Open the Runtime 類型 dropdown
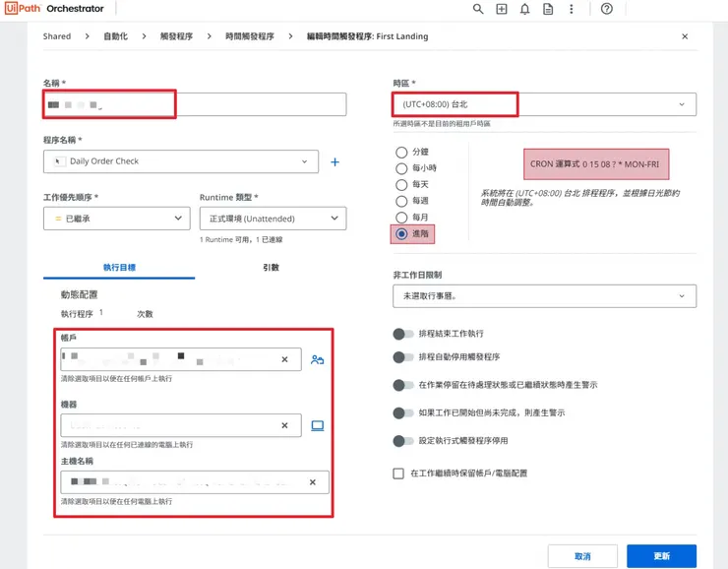The height and width of the screenshot is (569, 728). 273,219
